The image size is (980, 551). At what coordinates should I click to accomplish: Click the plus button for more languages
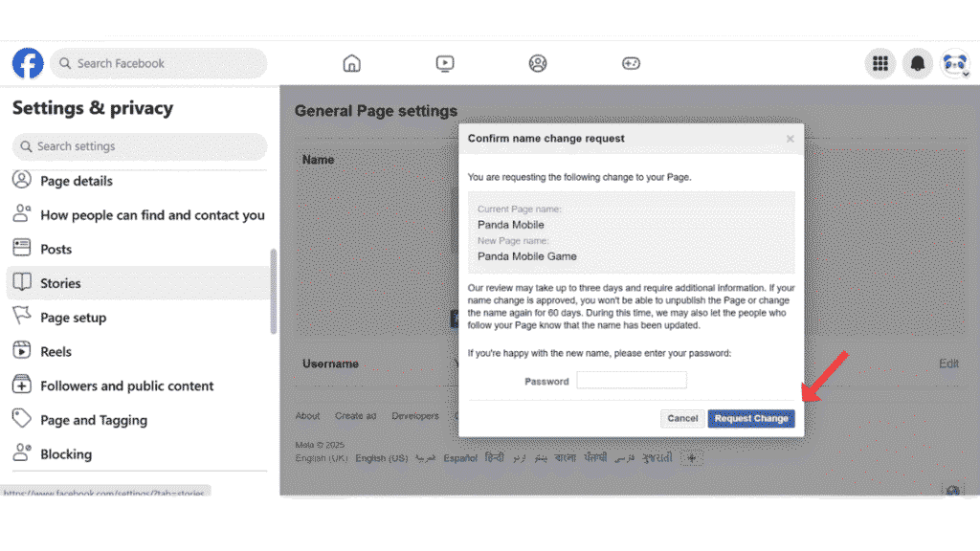tap(691, 458)
